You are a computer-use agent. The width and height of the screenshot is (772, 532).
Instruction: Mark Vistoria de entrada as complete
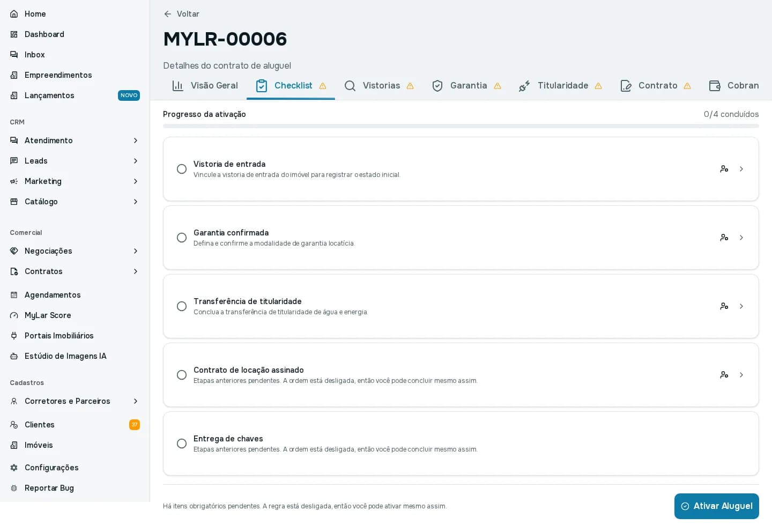pos(182,169)
